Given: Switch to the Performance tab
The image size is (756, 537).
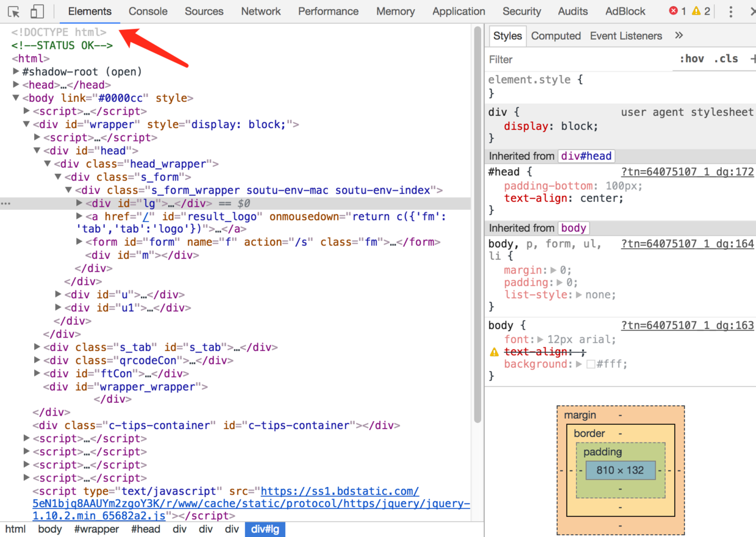Looking at the screenshot, I should point(329,11).
